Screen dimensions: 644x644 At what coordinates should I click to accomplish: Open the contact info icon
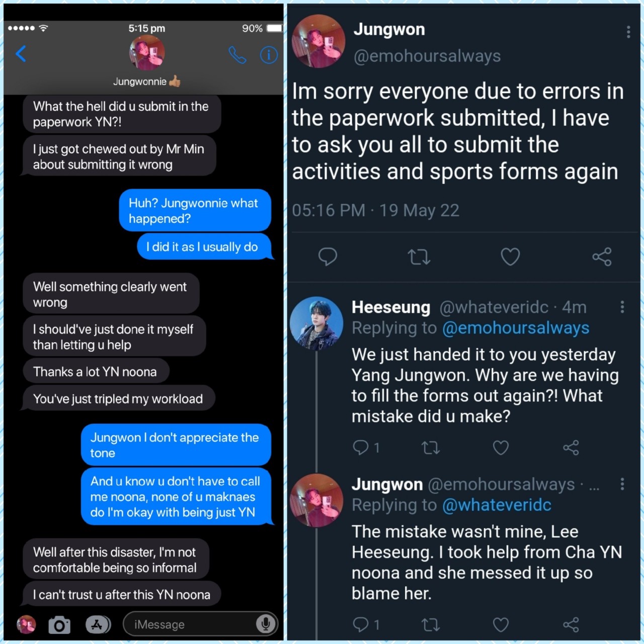tap(269, 55)
